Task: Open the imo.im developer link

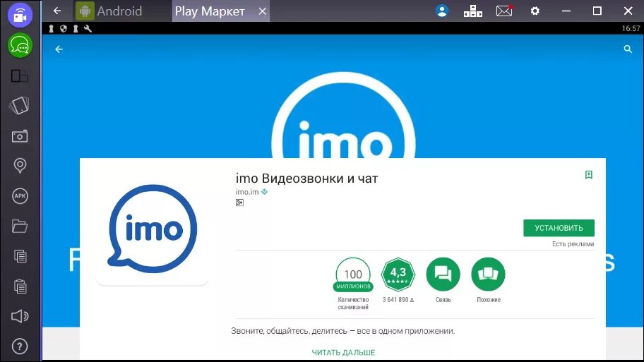Action: (x=247, y=192)
